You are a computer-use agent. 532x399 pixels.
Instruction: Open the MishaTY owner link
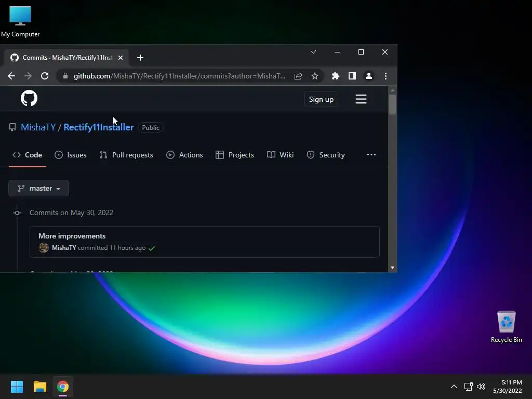[x=38, y=127]
